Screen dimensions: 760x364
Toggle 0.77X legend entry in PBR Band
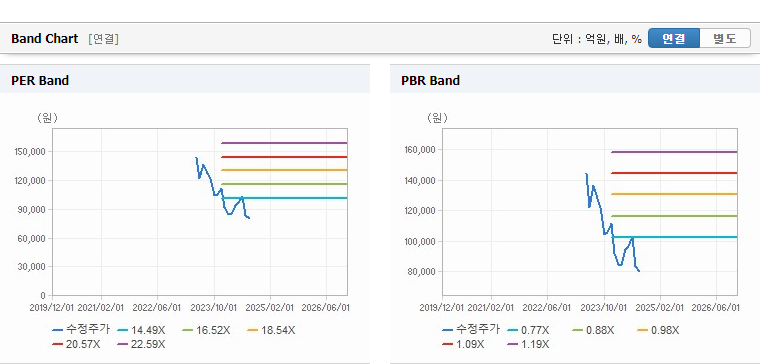coord(529,330)
